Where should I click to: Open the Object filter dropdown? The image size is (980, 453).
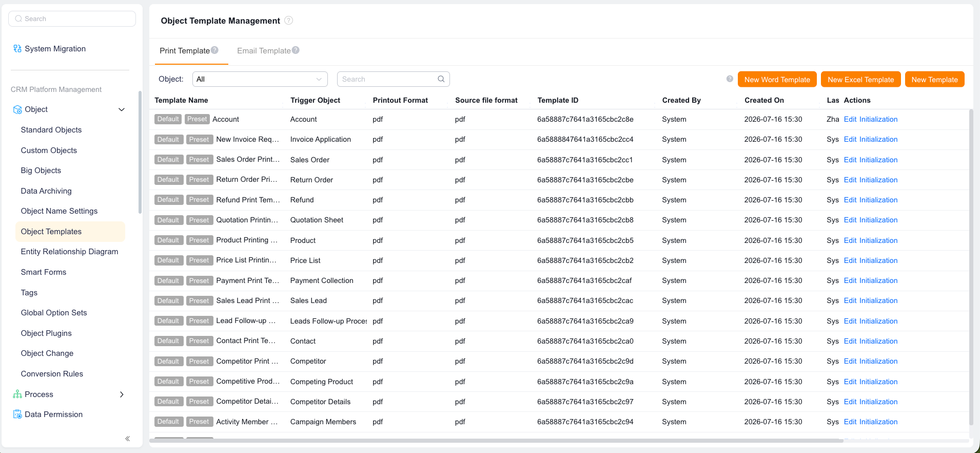coord(260,79)
